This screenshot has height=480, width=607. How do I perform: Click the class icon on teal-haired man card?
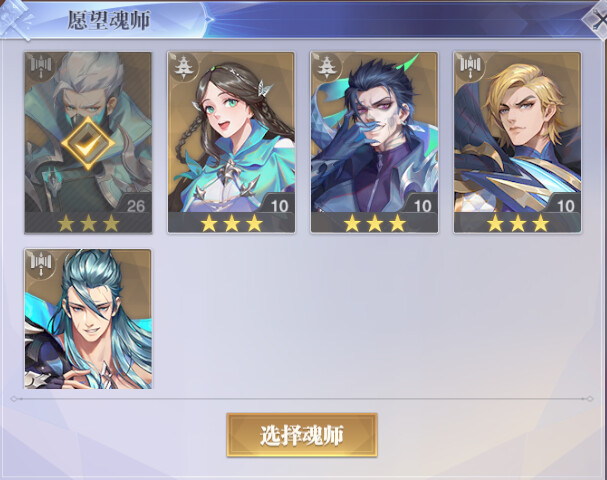40,264
